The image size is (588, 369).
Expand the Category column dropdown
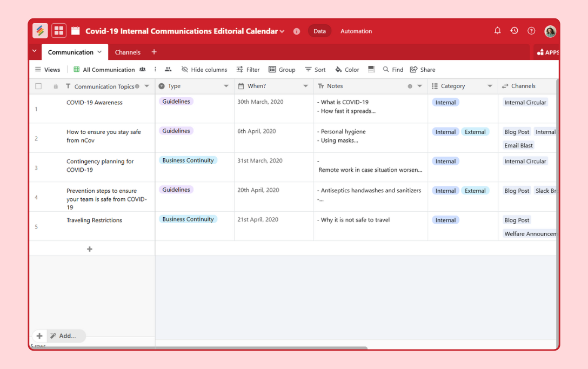point(490,86)
